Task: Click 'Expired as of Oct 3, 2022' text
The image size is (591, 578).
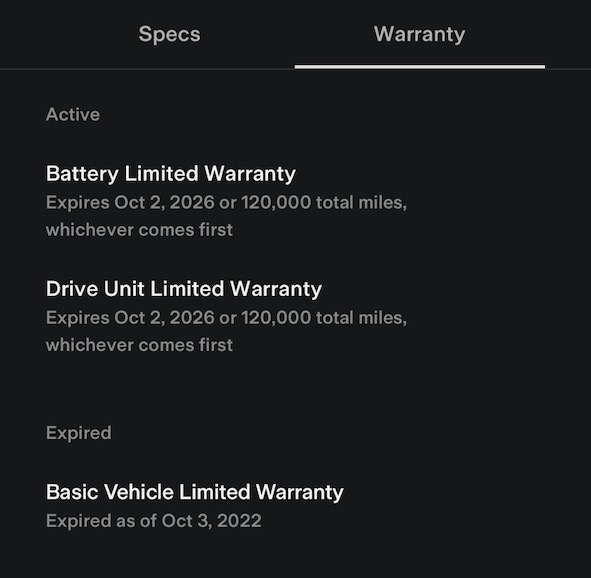Action: (154, 521)
